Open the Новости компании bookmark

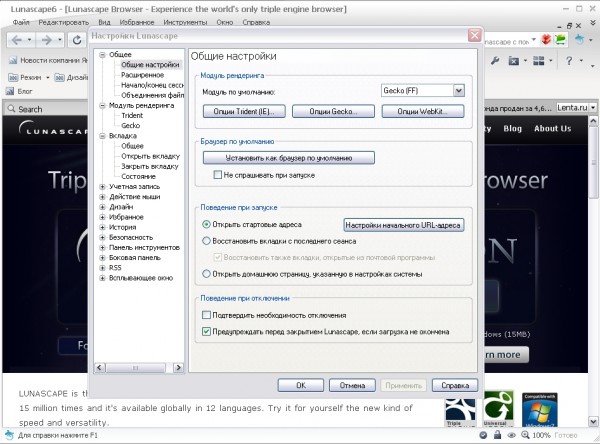pos(48,60)
